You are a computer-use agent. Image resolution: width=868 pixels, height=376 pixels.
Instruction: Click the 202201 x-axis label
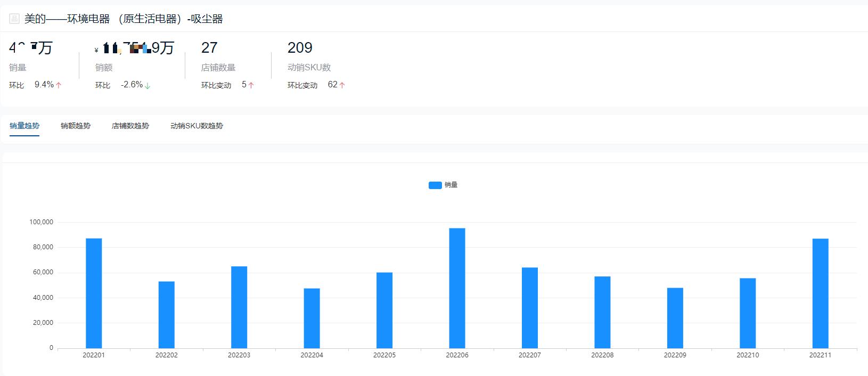94,355
